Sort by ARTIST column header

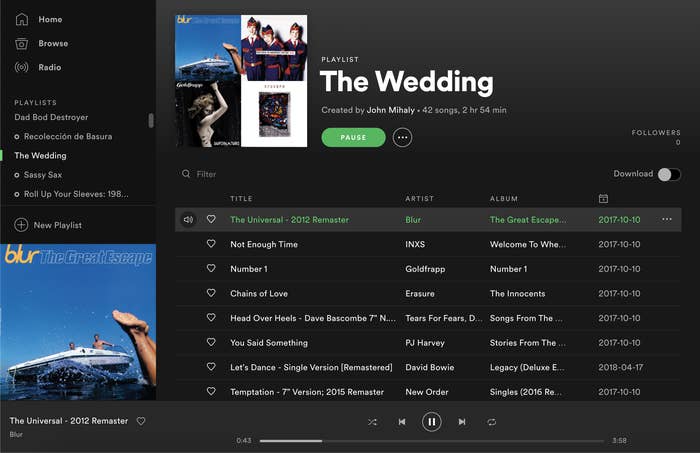[x=419, y=199]
